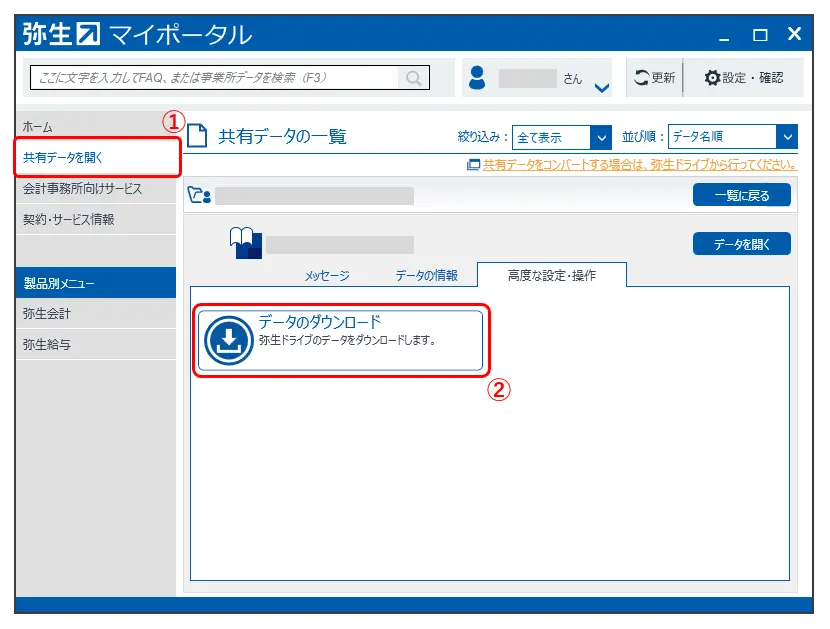Switch to the データの情報 tab
The width and height of the screenshot is (830, 629).
point(426,275)
